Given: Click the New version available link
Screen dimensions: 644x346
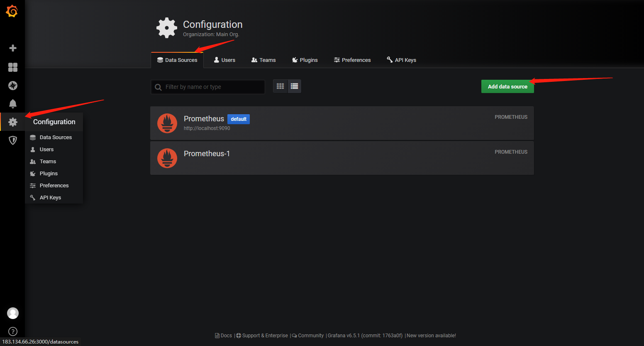Looking at the screenshot, I should coord(431,336).
